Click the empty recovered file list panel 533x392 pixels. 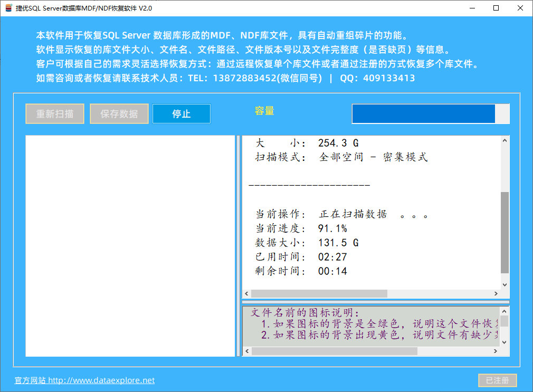(130, 246)
